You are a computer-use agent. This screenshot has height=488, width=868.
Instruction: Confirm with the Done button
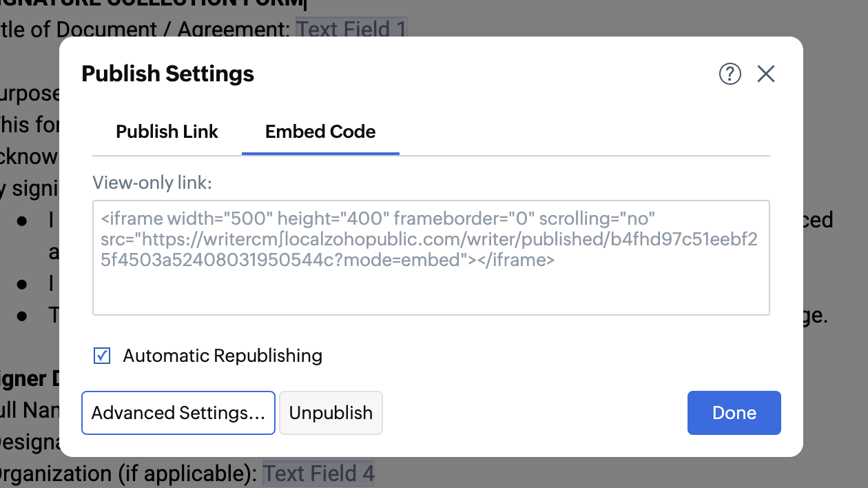(x=734, y=413)
